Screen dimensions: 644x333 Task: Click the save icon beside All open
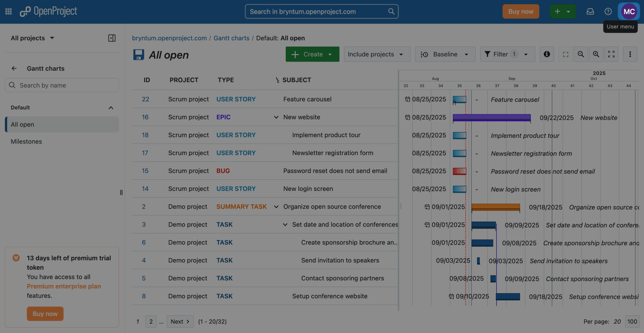[x=138, y=55]
